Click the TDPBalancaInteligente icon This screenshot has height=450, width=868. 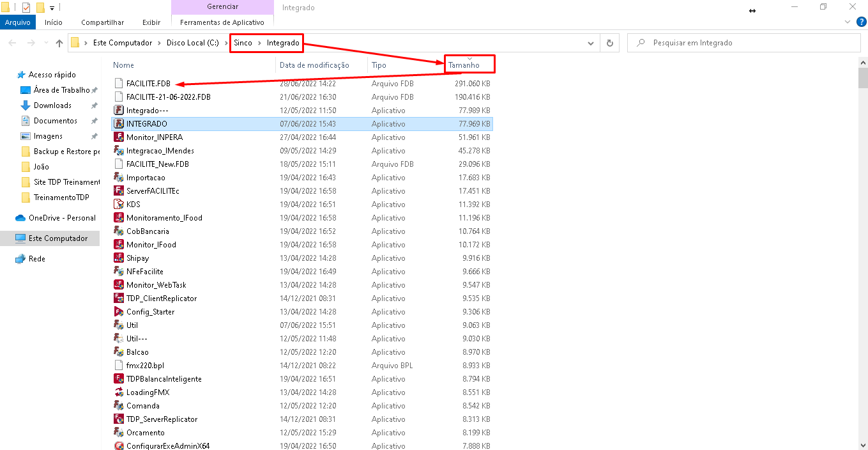click(x=118, y=378)
